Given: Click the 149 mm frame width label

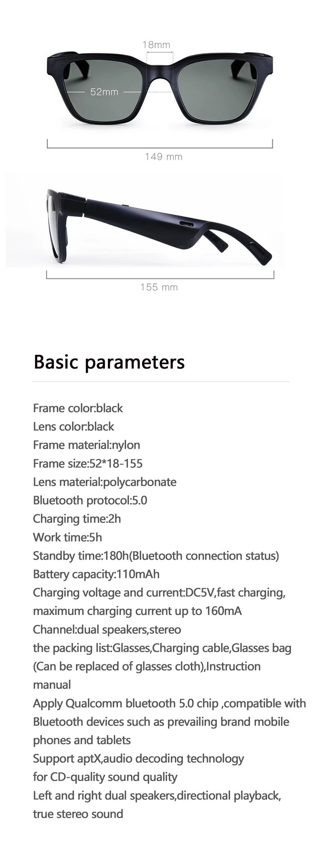Looking at the screenshot, I should click(163, 157).
